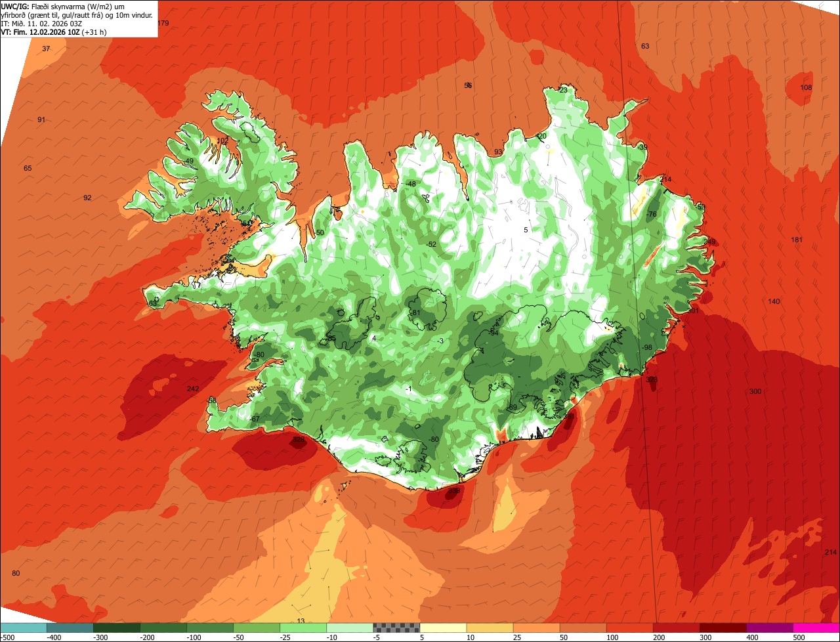Click the map value 301

point(693,310)
